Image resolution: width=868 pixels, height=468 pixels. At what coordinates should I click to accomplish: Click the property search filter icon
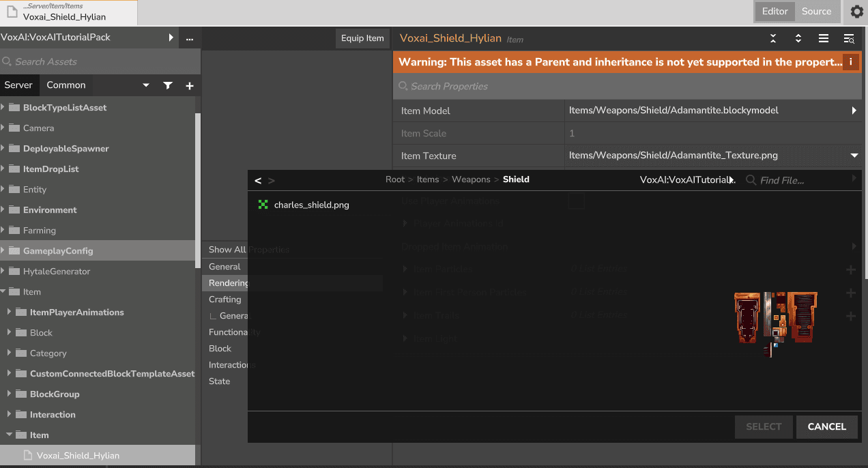tap(848, 38)
